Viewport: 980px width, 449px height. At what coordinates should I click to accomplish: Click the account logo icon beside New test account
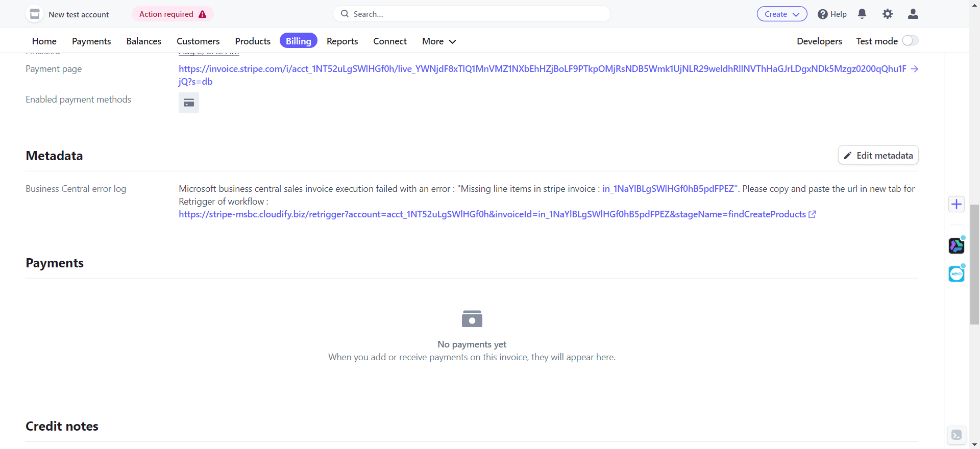pos(35,14)
